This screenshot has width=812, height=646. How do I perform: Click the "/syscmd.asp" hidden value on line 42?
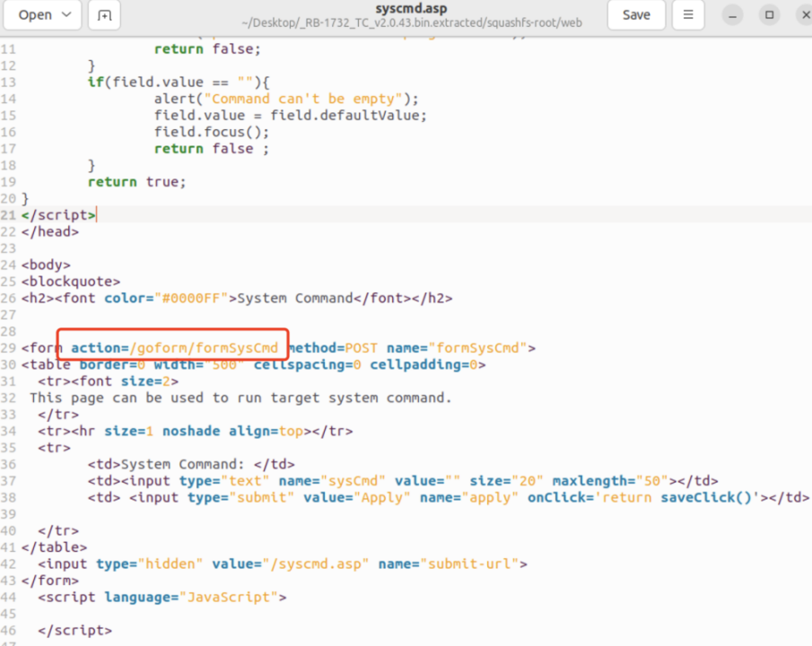click(x=315, y=563)
